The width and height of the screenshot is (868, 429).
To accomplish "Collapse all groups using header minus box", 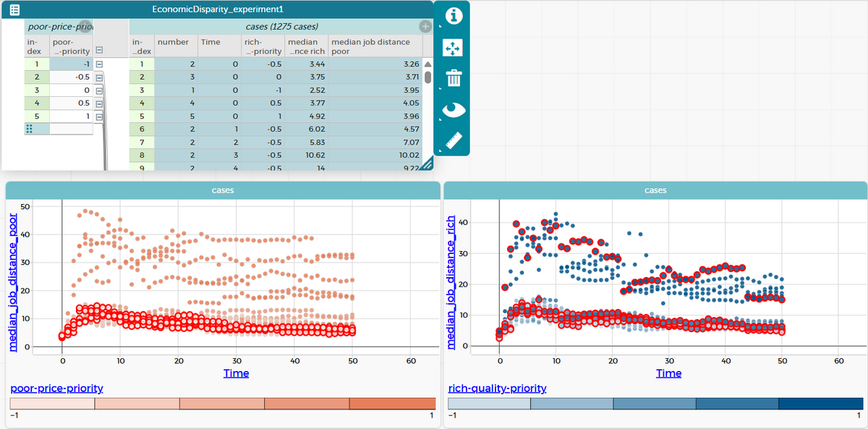I will coord(99,51).
